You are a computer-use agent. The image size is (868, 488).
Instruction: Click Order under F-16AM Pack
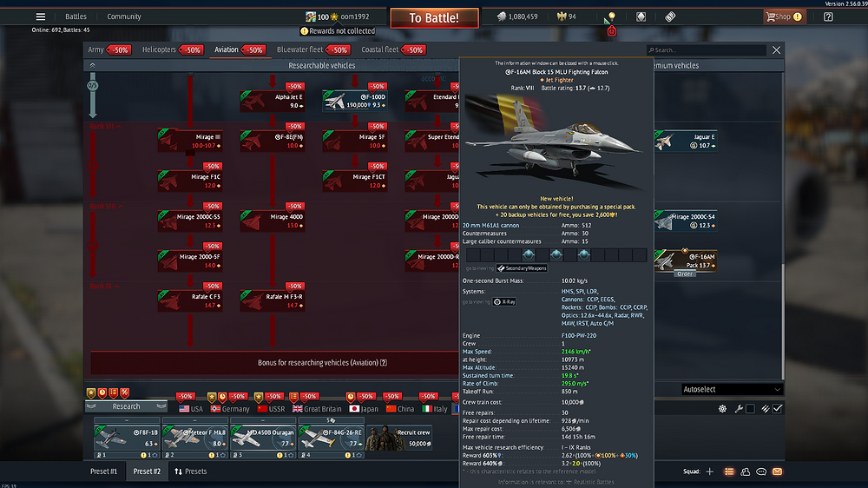685,274
